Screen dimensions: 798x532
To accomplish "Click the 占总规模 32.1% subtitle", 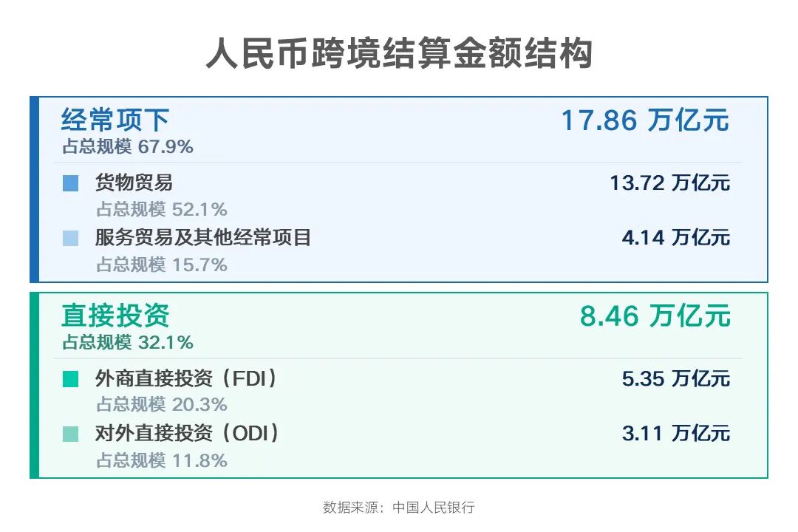I will (127, 342).
